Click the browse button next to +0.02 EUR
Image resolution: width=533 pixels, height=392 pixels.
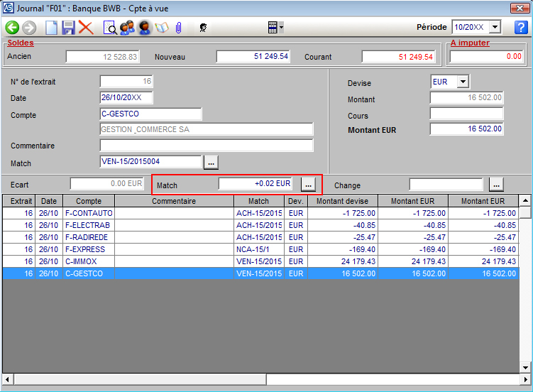click(x=307, y=184)
